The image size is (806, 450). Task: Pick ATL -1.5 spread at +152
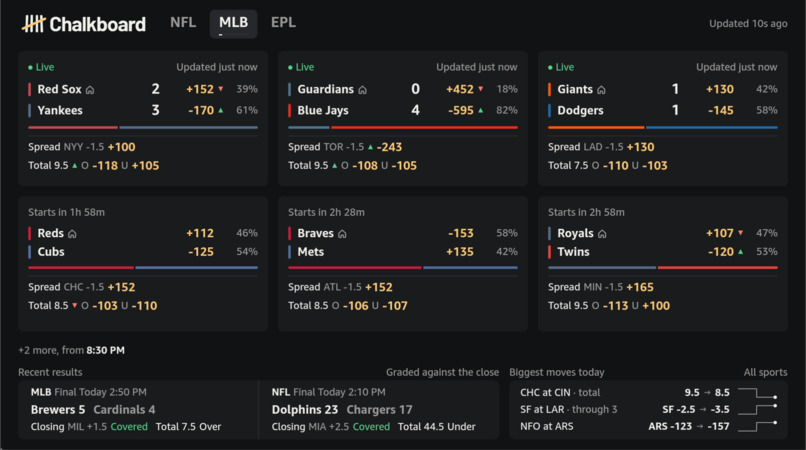pyautogui.click(x=379, y=287)
